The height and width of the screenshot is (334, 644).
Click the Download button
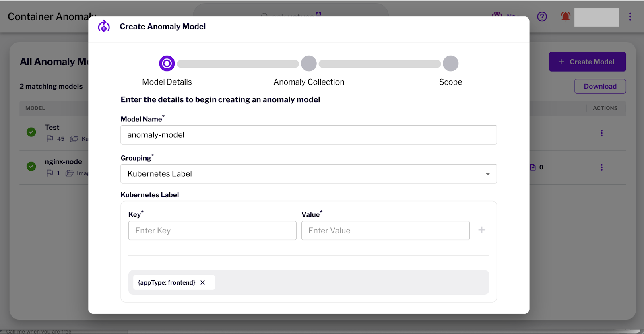tap(600, 87)
